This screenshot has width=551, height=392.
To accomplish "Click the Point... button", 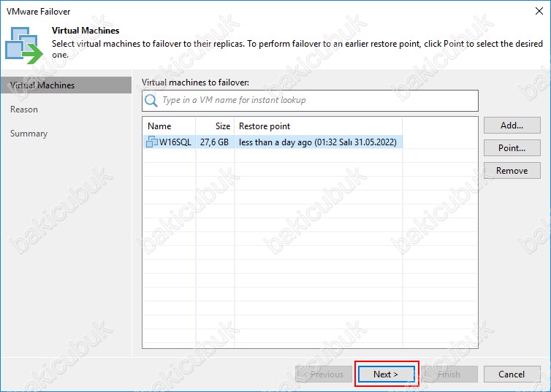I will [x=512, y=148].
